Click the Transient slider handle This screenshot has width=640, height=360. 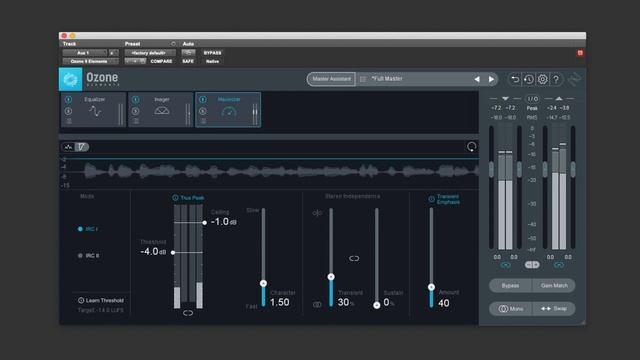pos(331,277)
